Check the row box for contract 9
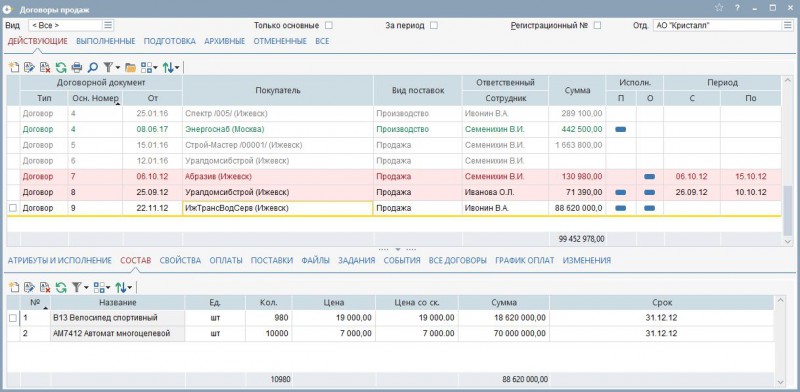Viewport: 800px width, 392px height. point(13,208)
